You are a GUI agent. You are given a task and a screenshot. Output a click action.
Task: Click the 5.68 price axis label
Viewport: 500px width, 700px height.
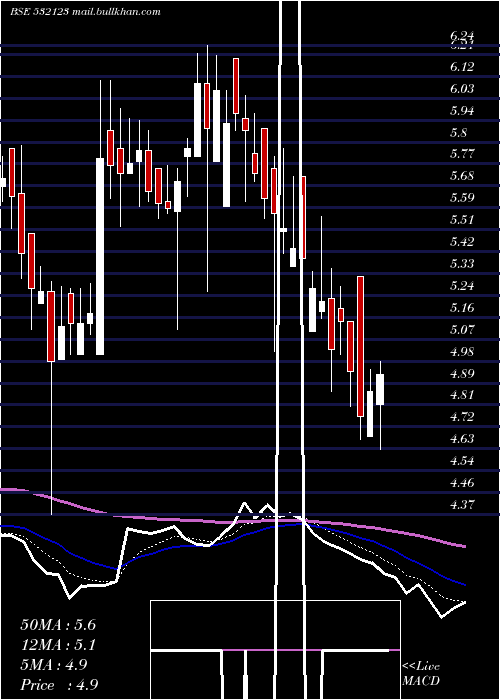pyautogui.click(x=462, y=176)
